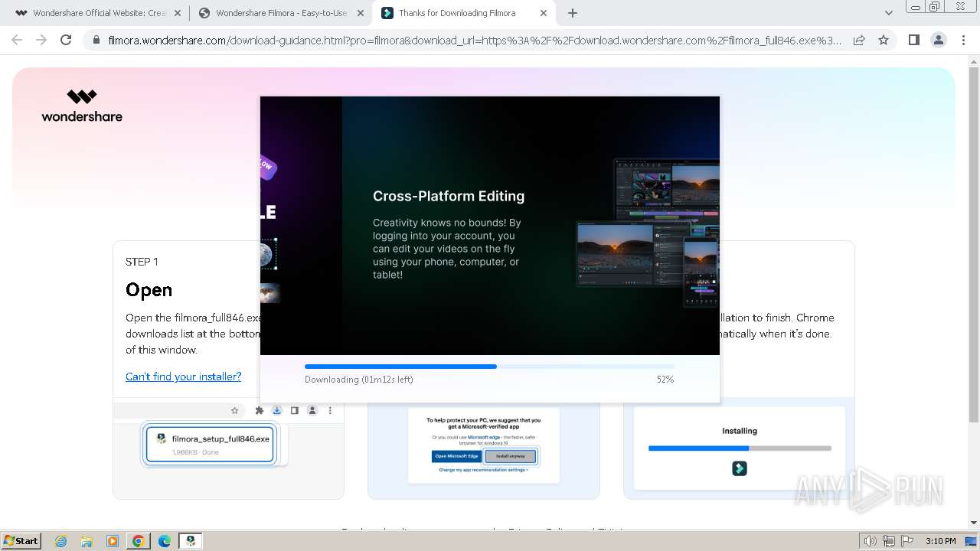The image size is (980, 551).
Task: Close the Wondershare Official Website tab
Action: 178,13
